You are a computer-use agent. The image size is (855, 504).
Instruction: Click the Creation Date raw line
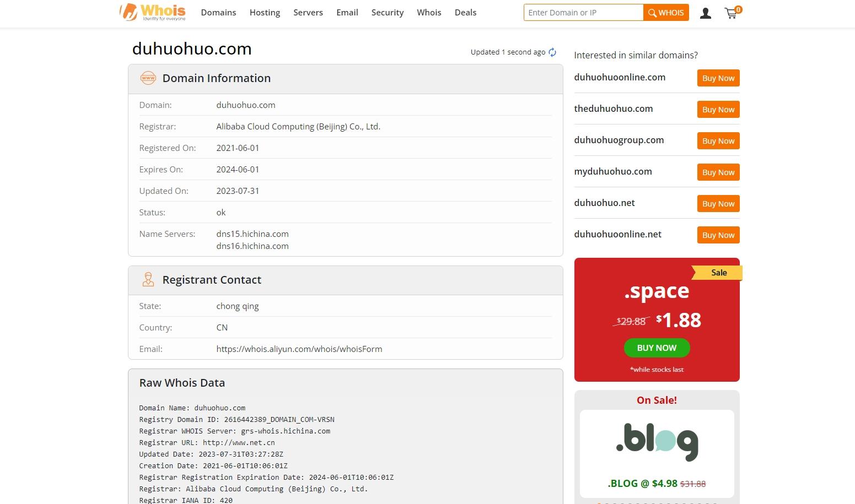[x=213, y=466]
